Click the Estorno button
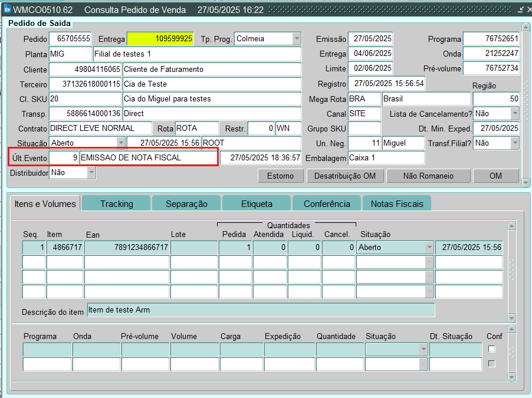The height and width of the screenshot is (398, 532). tap(280, 176)
